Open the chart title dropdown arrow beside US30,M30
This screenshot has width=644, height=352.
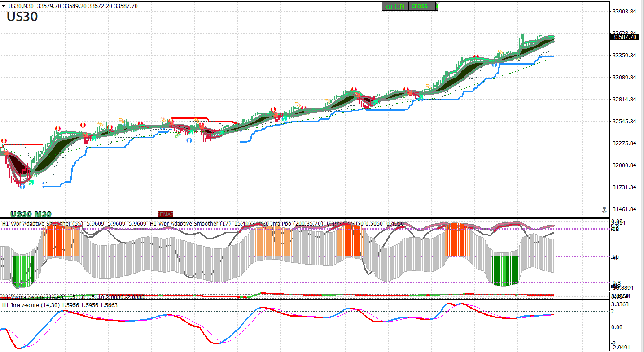(4, 6)
